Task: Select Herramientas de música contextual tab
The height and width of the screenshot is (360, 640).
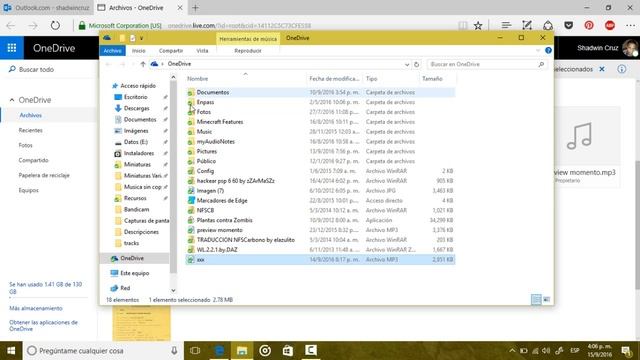Action: tap(248, 39)
